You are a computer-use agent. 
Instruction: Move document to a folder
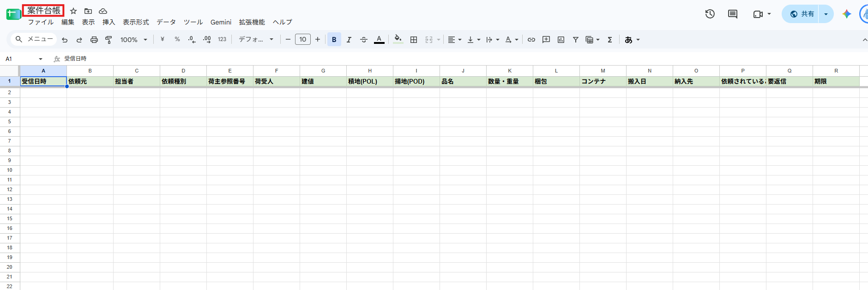tap(88, 11)
